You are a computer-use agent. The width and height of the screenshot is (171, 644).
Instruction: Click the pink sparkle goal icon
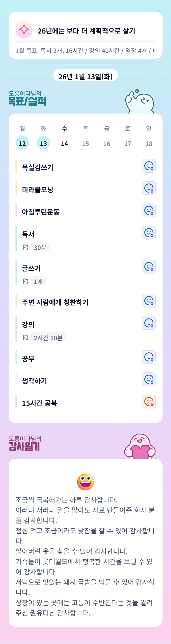coord(24,29)
